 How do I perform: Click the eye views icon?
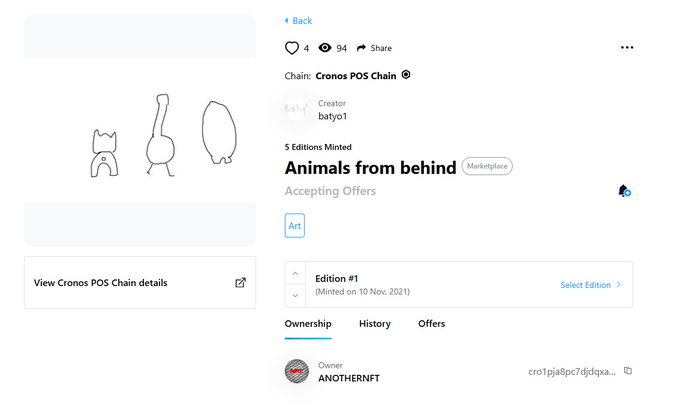325,48
